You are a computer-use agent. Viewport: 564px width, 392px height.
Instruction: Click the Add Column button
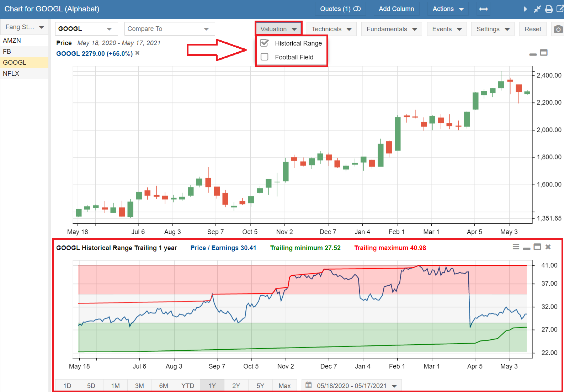point(396,9)
